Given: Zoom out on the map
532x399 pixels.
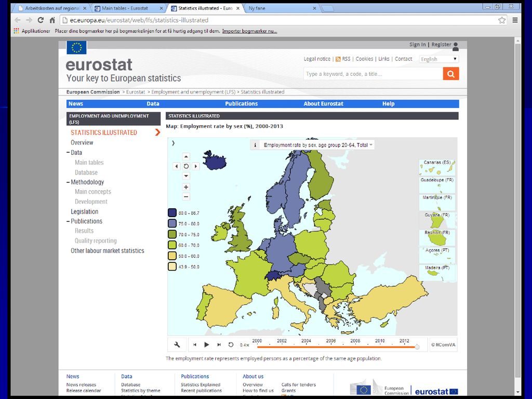Looking at the screenshot, I should (x=186, y=196).
